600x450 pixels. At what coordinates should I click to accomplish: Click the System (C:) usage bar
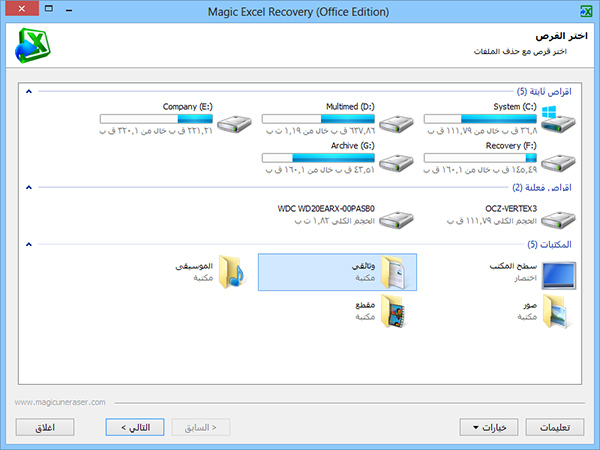(480, 119)
